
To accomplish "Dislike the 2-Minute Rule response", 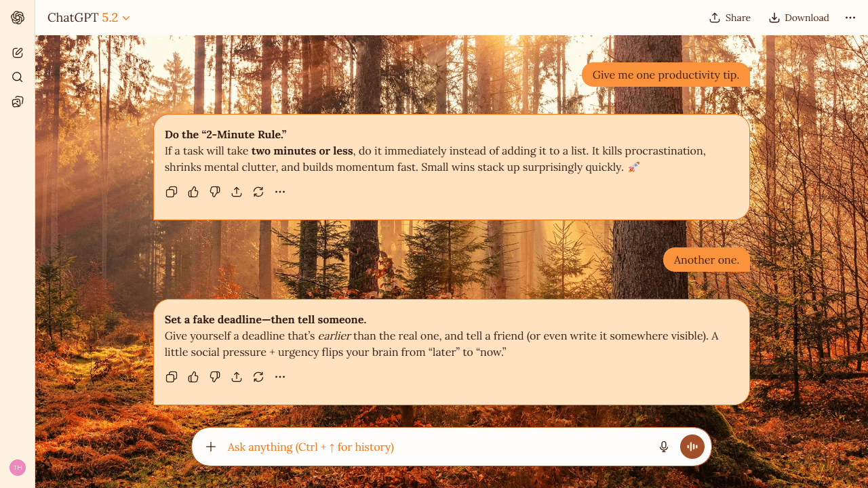I will coord(215,192).
